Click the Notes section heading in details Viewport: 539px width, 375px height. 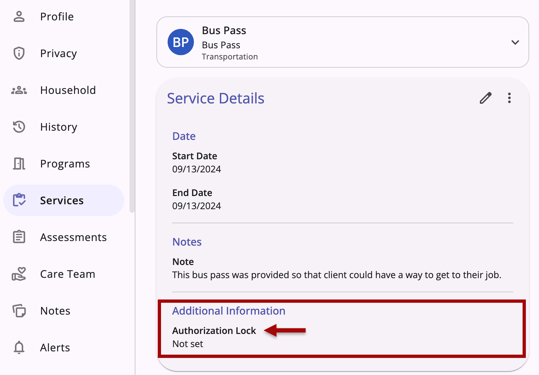click(x=187, y=242)
